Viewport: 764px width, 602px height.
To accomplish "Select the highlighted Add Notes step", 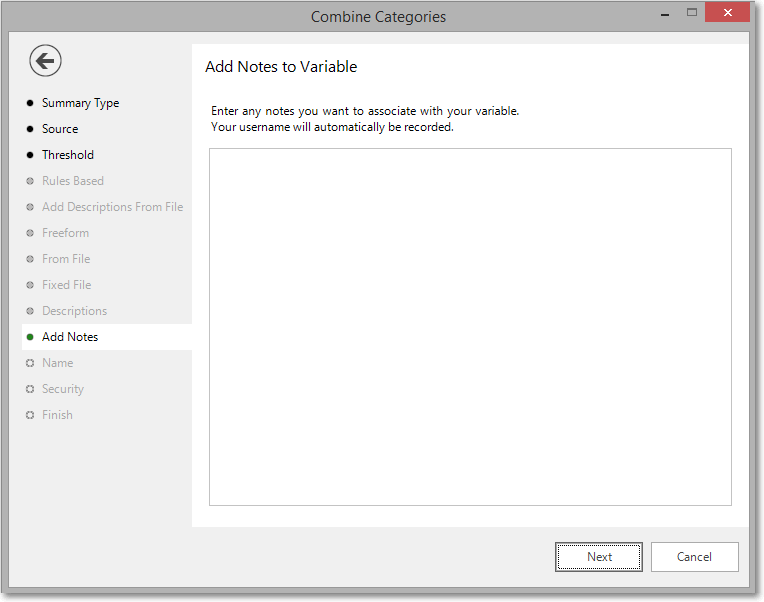I will click(x=107, y=337).
